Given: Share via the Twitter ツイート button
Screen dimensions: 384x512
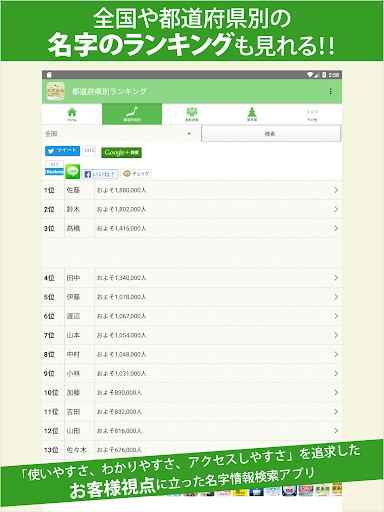Looking at the screenshot, I should 62,151.
